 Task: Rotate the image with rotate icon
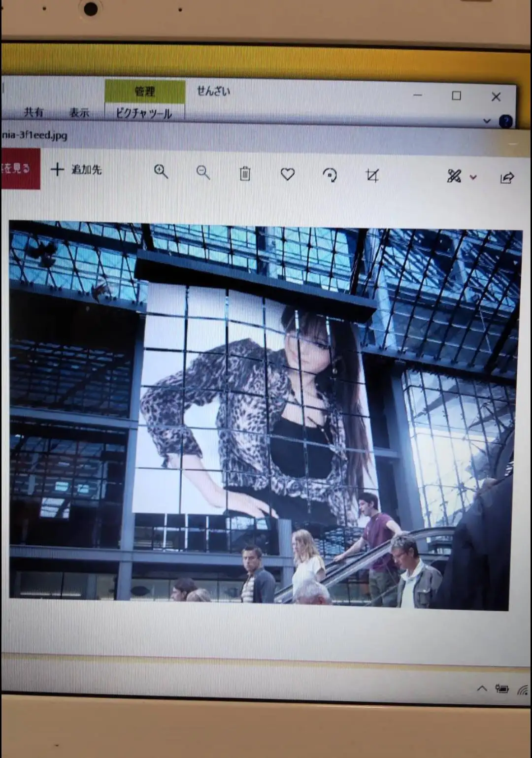point(330,175)
